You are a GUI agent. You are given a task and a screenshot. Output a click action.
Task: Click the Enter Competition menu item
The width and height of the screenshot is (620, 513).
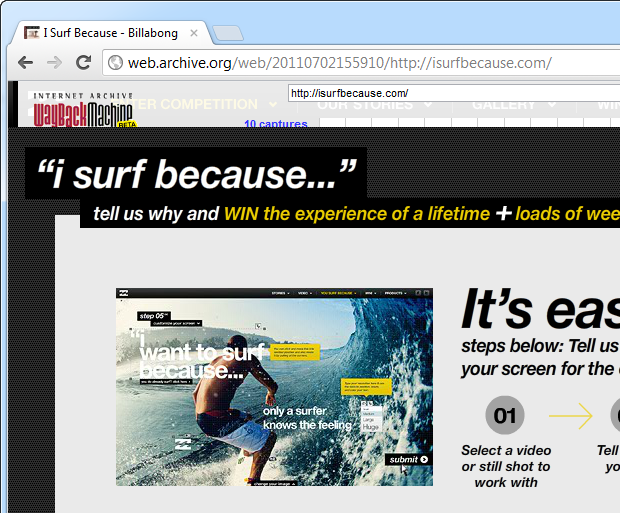click(x=189, y=104)
